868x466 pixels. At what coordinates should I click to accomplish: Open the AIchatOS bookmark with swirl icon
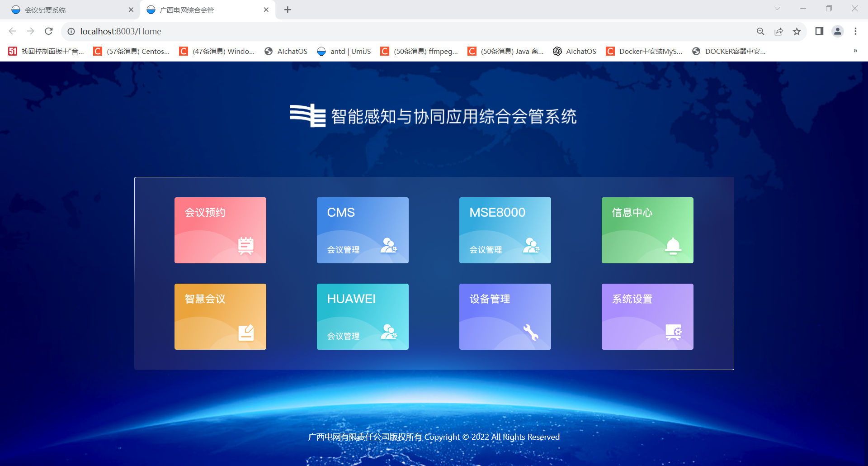(575, 51)
